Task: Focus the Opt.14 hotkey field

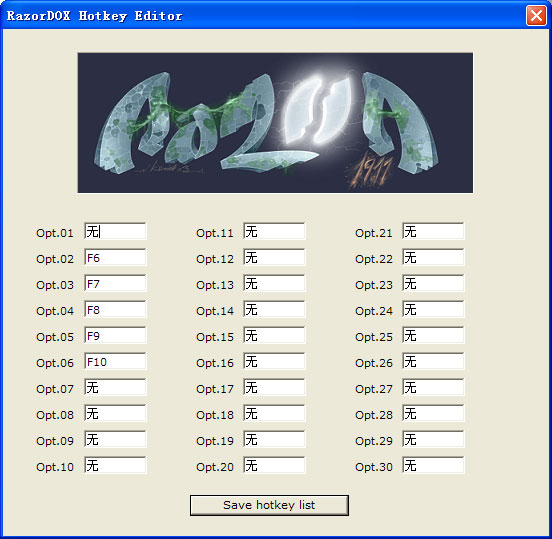Action: 275,309
